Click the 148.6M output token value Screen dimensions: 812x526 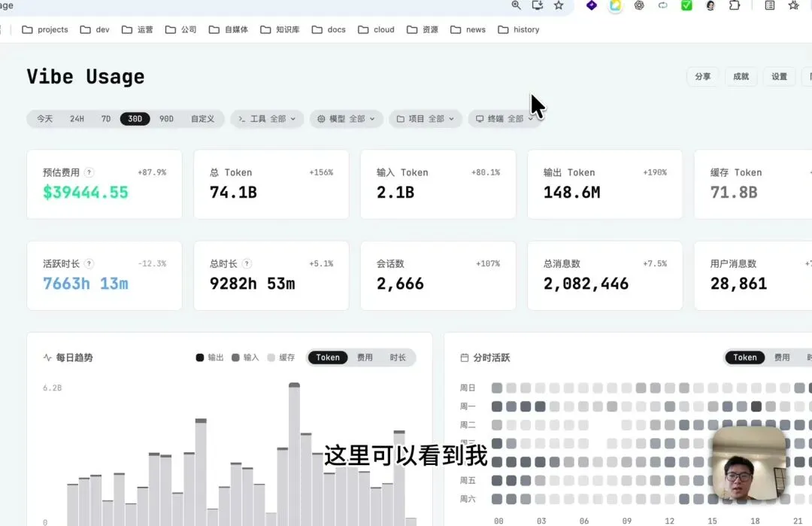[x=571, y=193]
